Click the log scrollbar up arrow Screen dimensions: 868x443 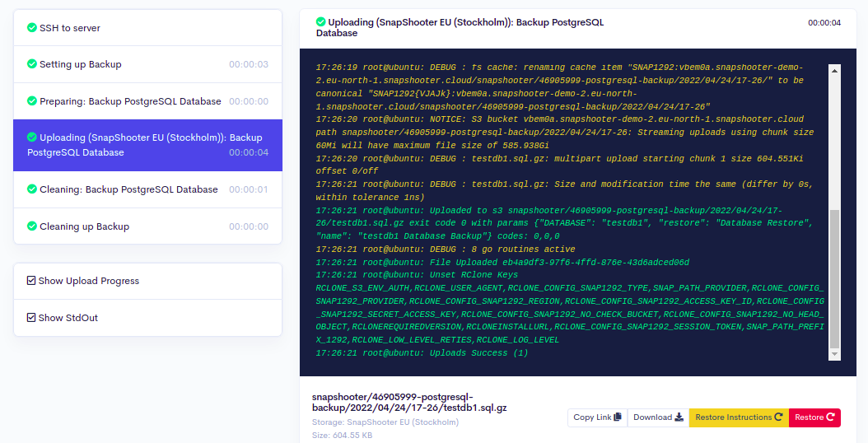click(x=834, y=71)
